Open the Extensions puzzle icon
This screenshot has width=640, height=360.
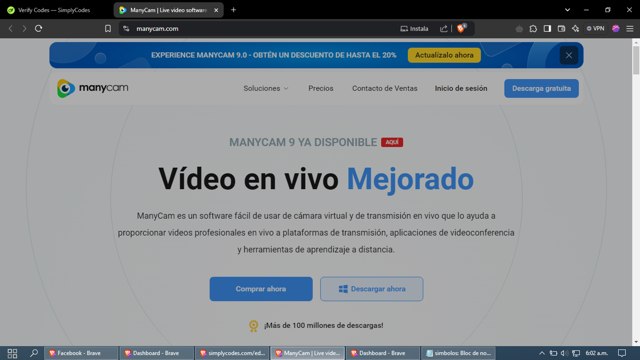[533, 29]
